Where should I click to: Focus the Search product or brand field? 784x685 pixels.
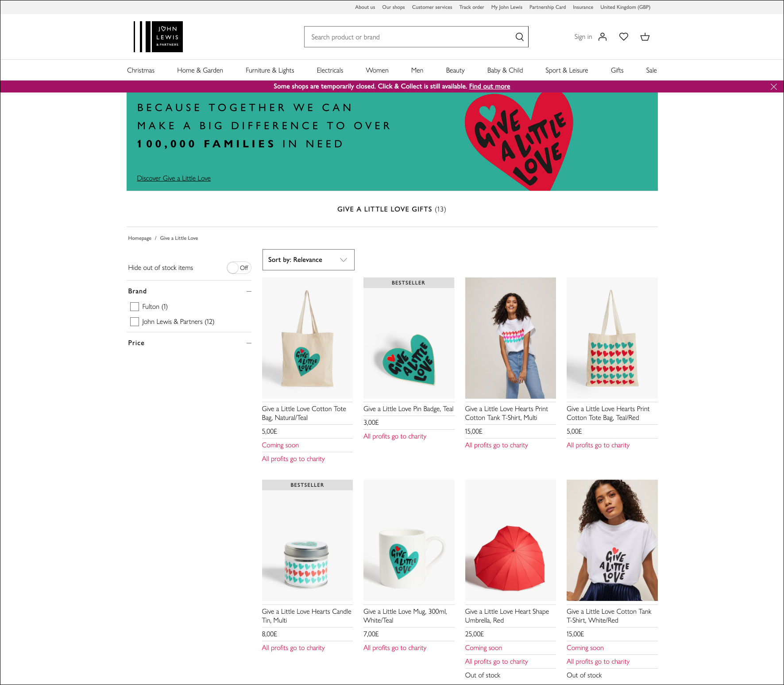pos(409,37)
